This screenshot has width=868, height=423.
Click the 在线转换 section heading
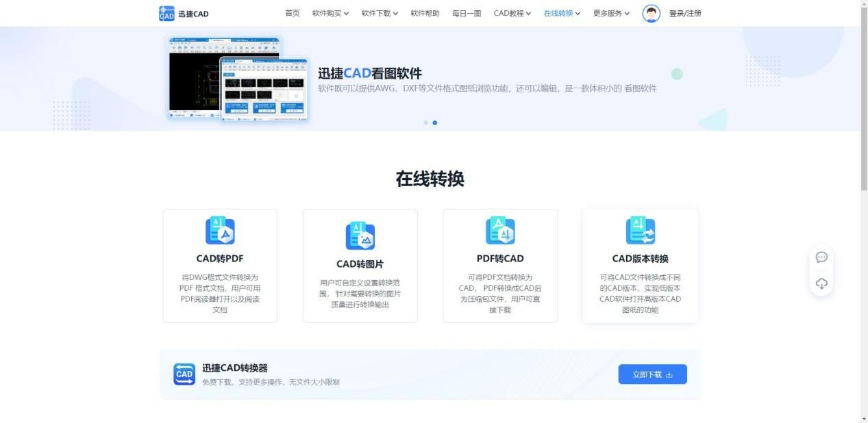(430, 179)
